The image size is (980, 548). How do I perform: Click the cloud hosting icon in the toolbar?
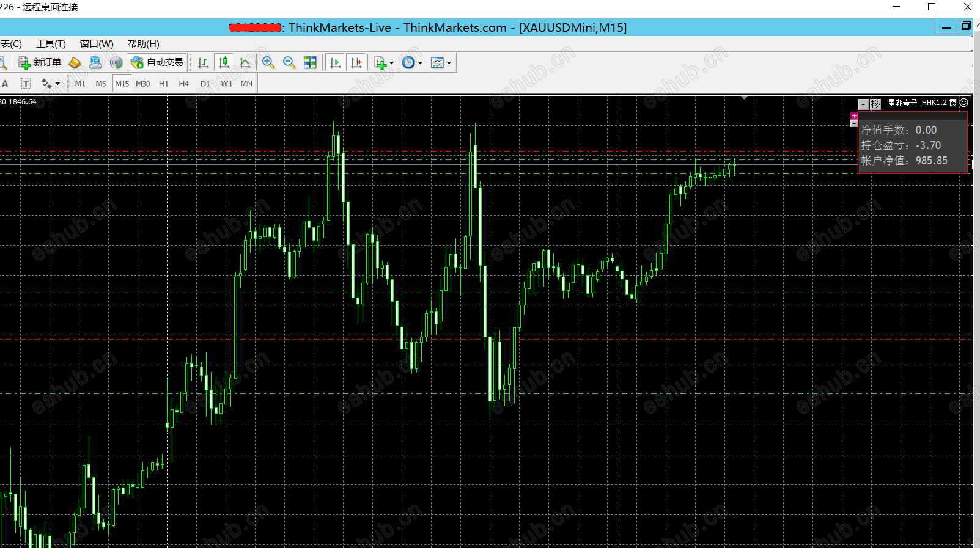click(x=95, y=62)
